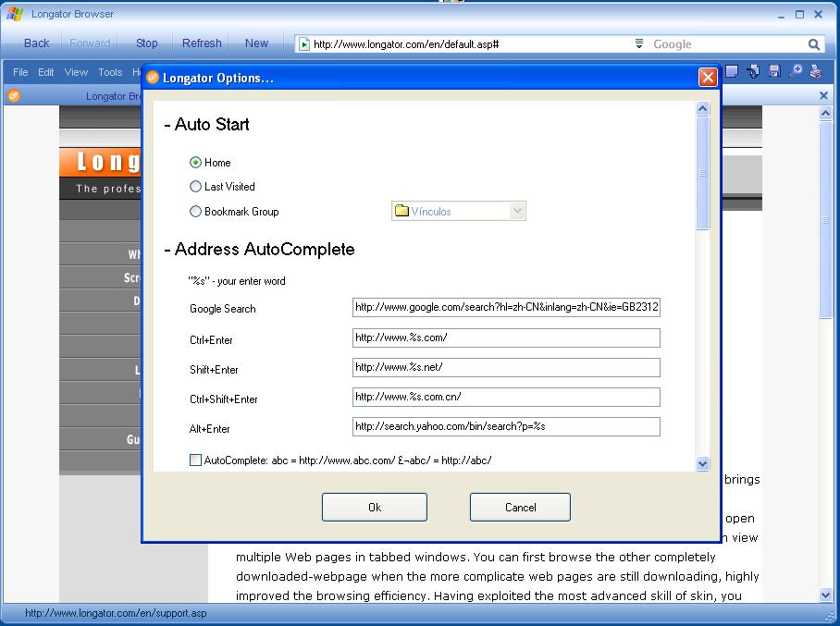The width and height of the screenshot is (840, 626).
Task: Click the page icon in the address bar
Action: pos(303,43)
